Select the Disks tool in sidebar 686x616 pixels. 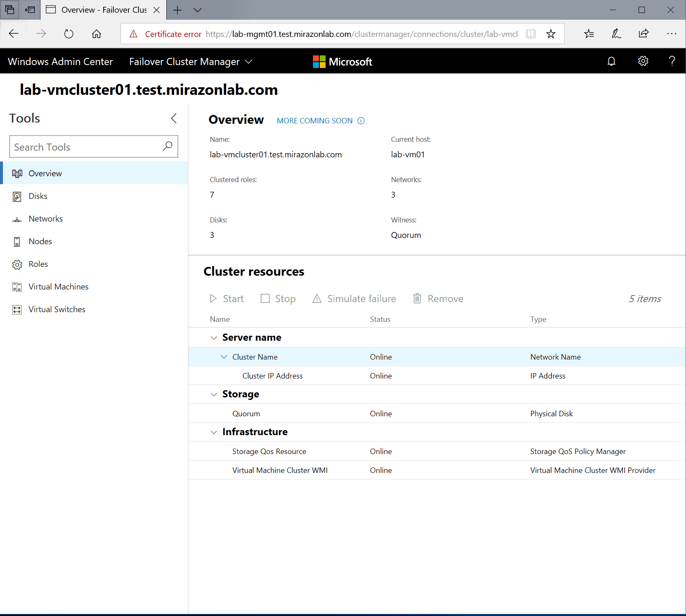pyautogui.click(x=38, y=196)
